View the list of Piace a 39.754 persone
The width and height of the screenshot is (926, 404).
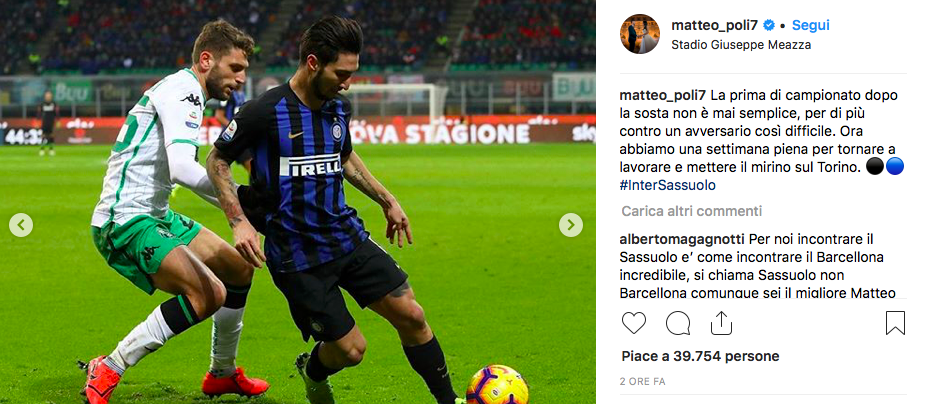(700, 356)
